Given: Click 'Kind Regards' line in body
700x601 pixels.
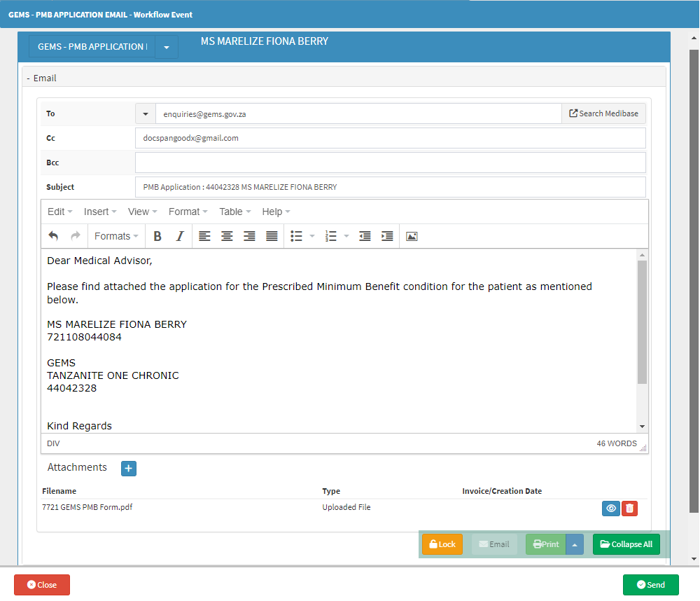Looking at the screenshot, I should 80,426.
